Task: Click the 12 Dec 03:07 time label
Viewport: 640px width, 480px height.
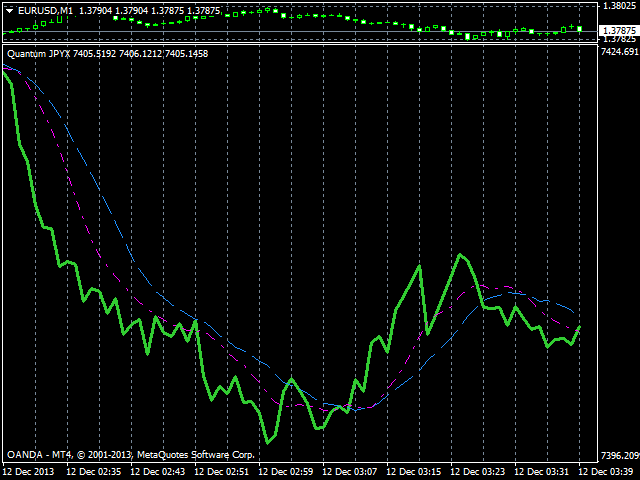Action: (352, 471)
